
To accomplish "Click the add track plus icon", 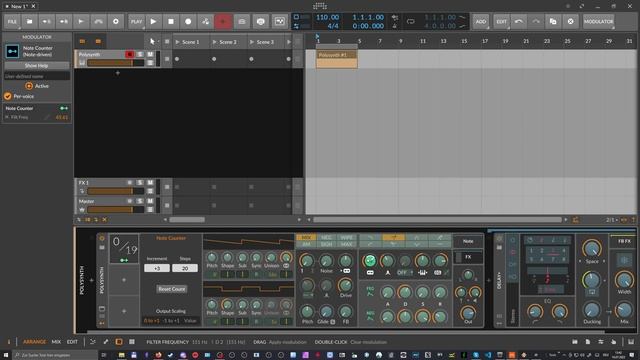I will [118, 73].
